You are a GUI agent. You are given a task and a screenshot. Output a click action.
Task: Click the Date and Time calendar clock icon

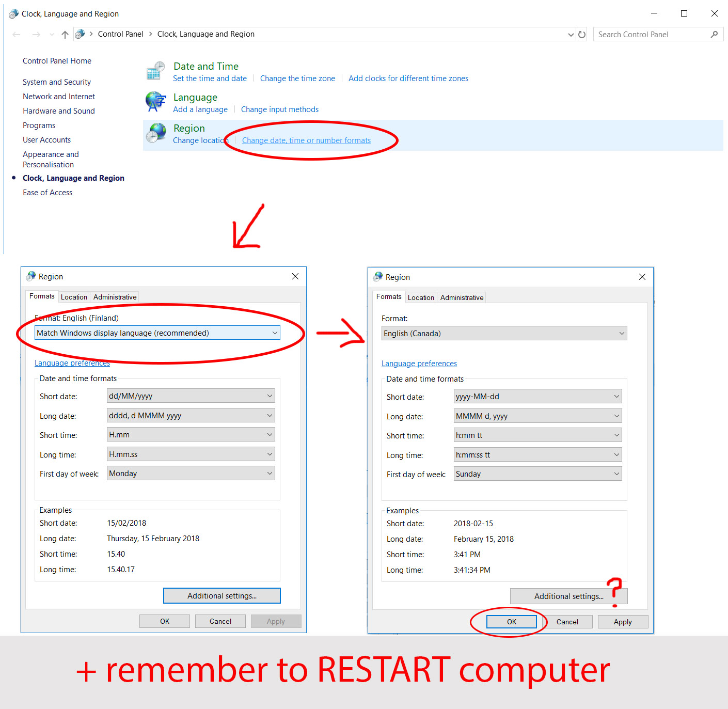click(155, 71)
